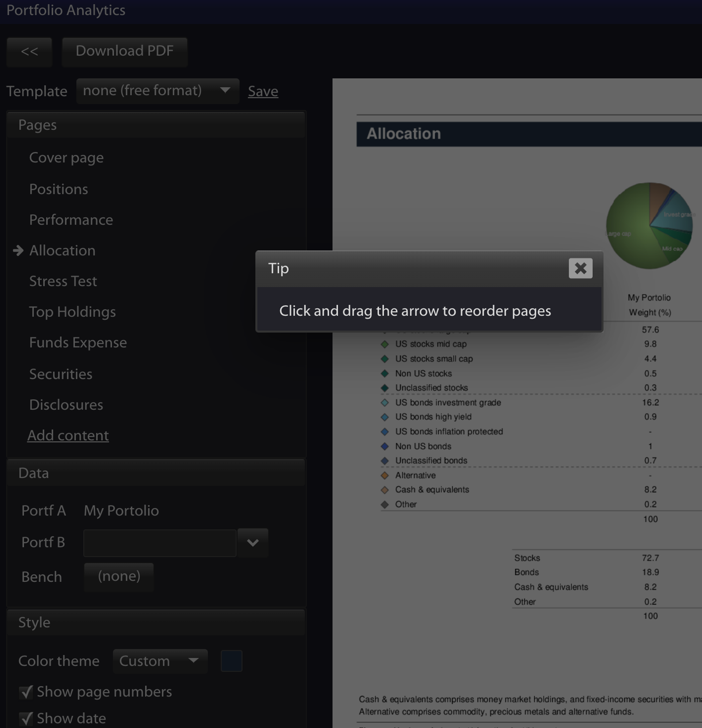The image size is (702, 728).
Task: Click the back '<<' button
Action: click(29, 52)
